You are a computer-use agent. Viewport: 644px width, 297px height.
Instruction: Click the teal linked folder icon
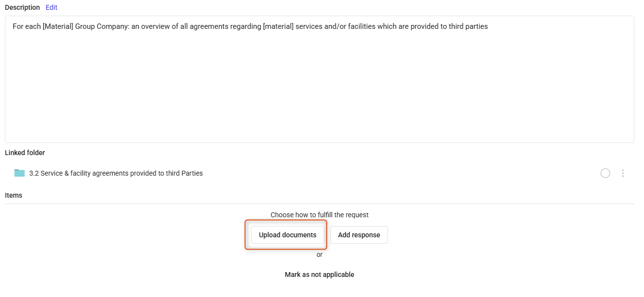[x=20, y=173]
